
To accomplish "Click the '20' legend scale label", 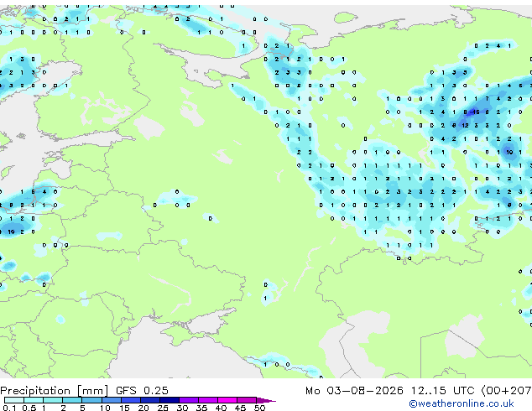I will coord(143,408).
